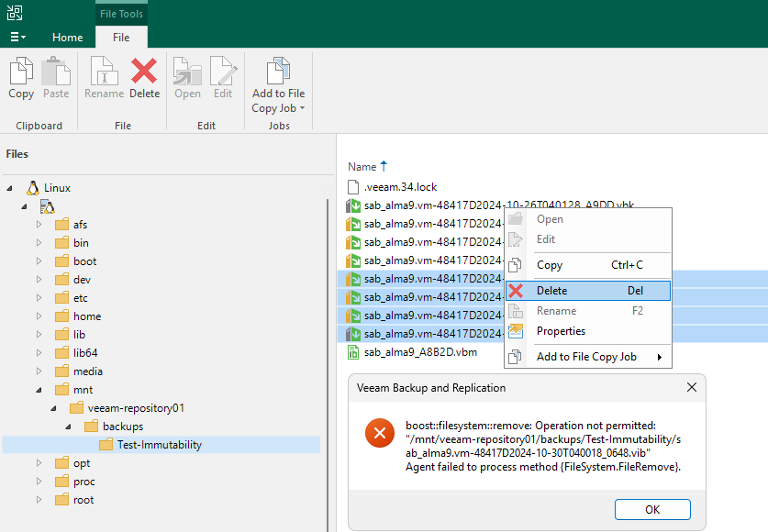Click the red Delete icon on the ribbon
The image size is (768, 532).
point(144,75)
